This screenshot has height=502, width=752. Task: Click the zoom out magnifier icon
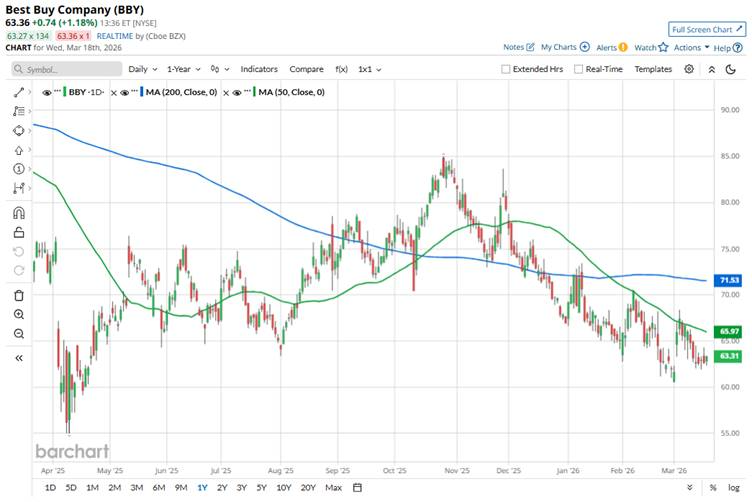pos(19,334)
